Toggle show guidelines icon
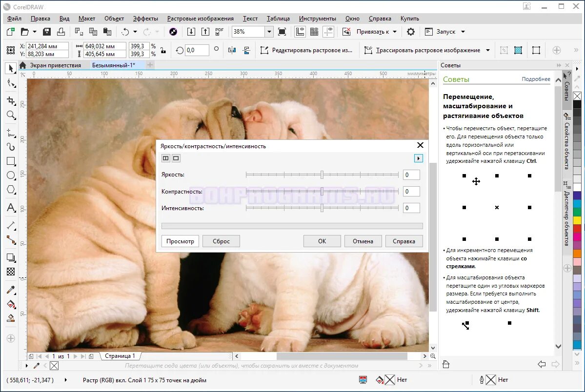This screenshot has height=392, width=585. (x=328, y=32)
